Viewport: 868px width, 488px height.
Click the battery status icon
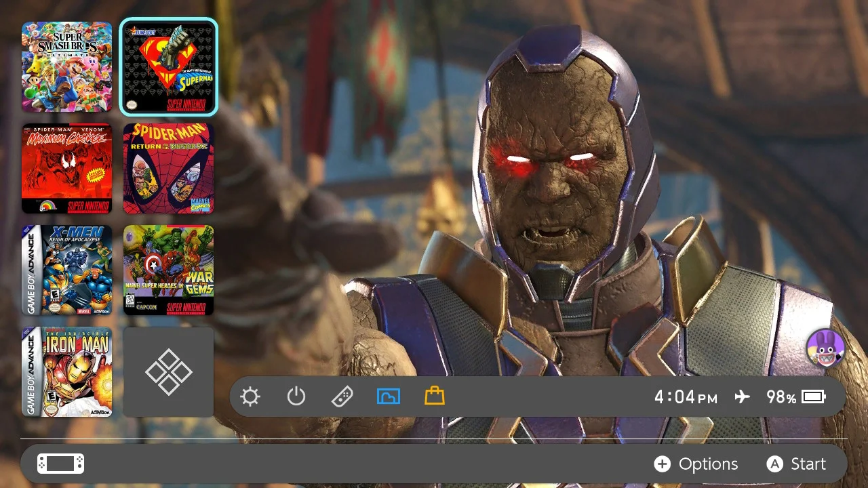[814, 396]
